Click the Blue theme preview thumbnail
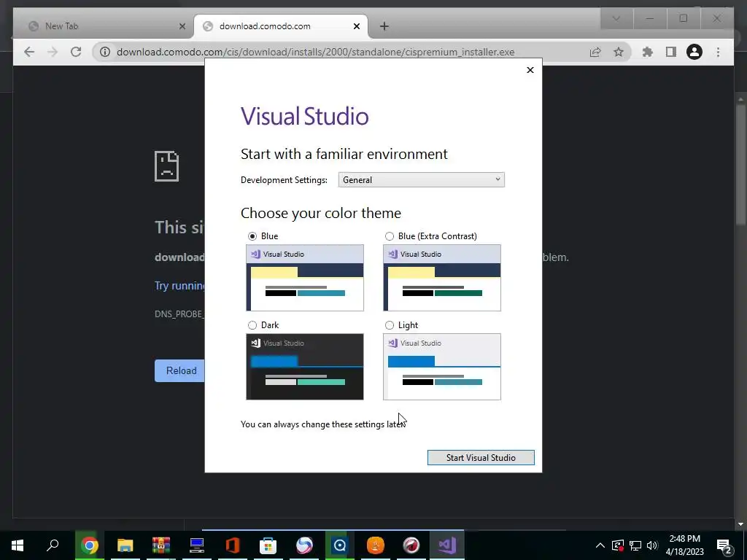 [x=305, y=278]
